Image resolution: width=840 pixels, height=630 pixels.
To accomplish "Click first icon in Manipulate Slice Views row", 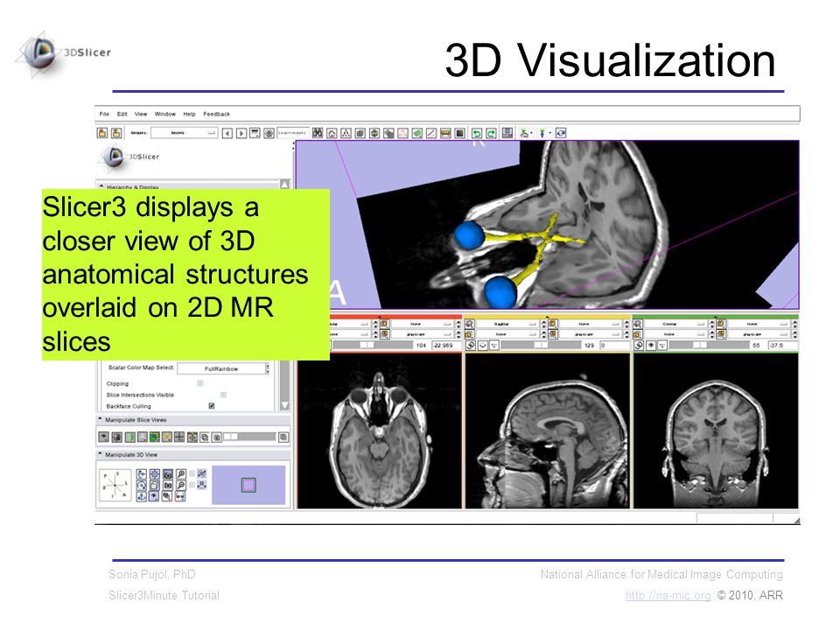I will (x=103, y=437).
